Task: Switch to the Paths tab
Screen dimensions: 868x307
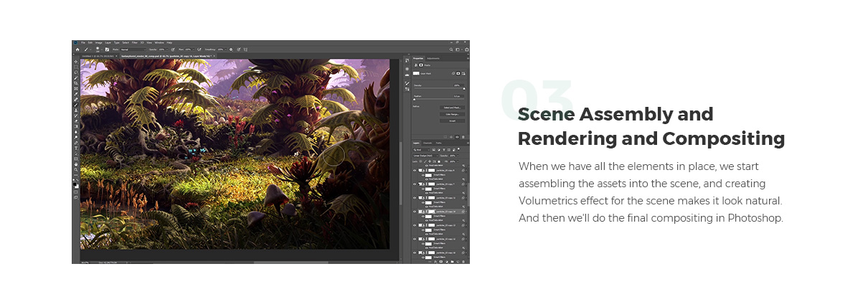Action: click(438, 143)
